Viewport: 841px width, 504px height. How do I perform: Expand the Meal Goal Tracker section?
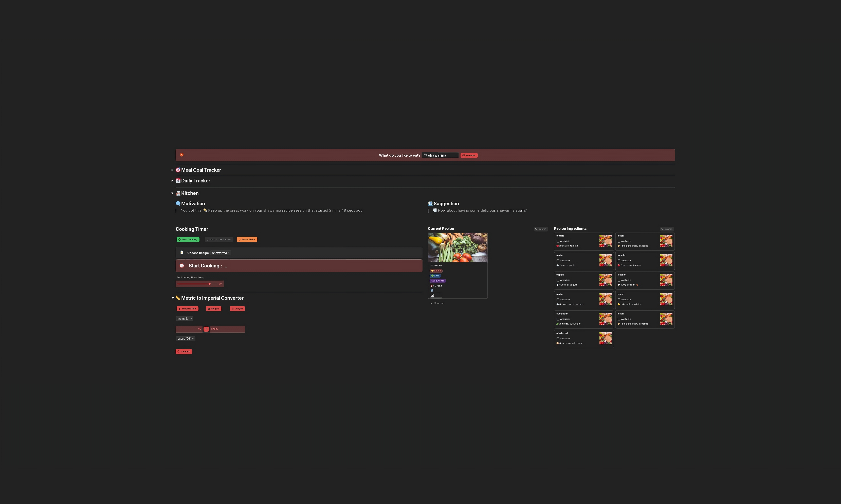click(172, 170)
